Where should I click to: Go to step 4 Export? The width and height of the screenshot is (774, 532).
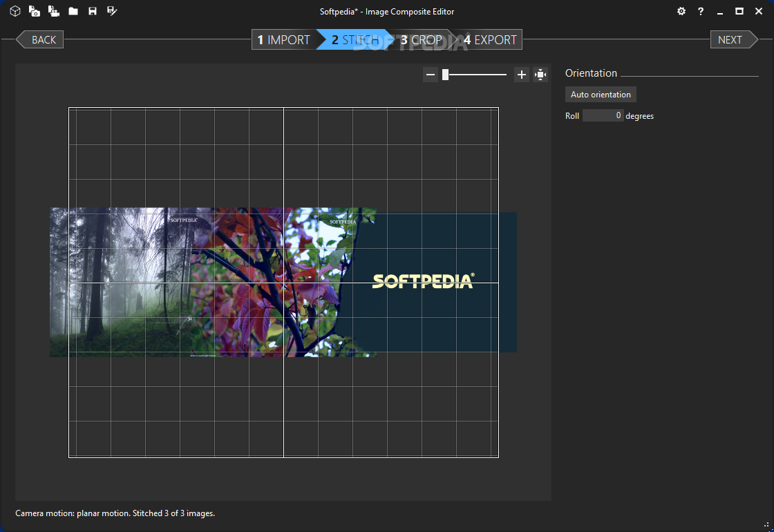(x=490, y=39)
